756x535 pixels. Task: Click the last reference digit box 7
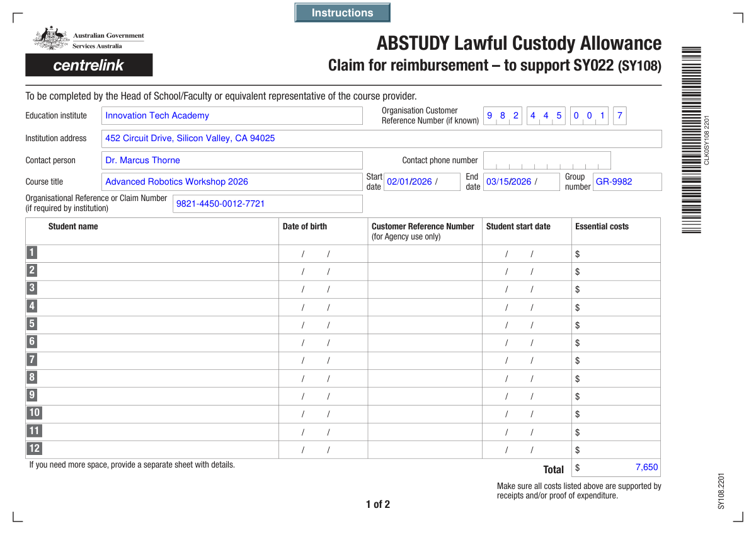620,115
